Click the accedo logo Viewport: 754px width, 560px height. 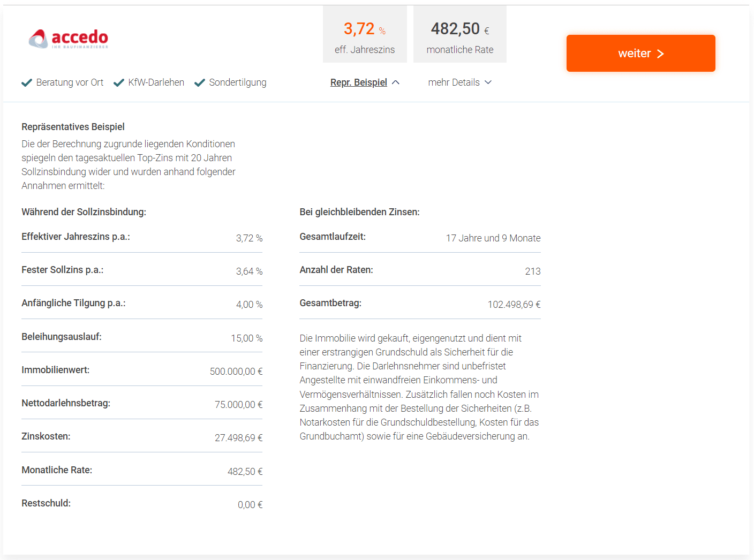(x=68, y=39)
